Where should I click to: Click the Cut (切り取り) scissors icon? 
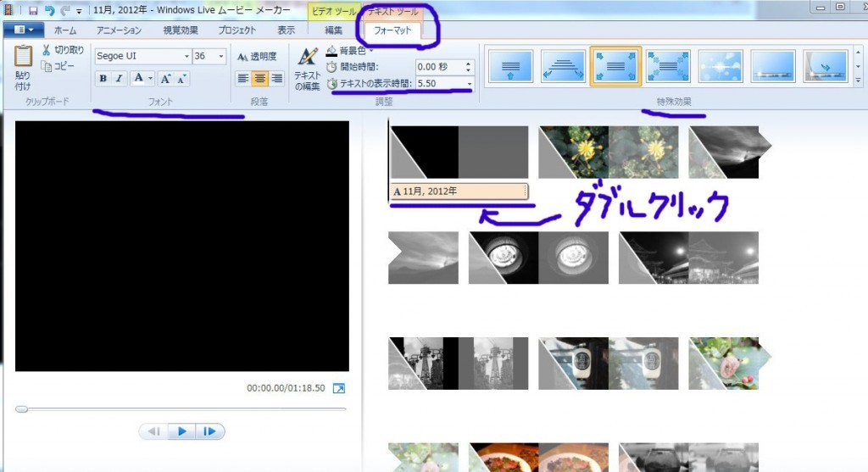coord(47,50)
